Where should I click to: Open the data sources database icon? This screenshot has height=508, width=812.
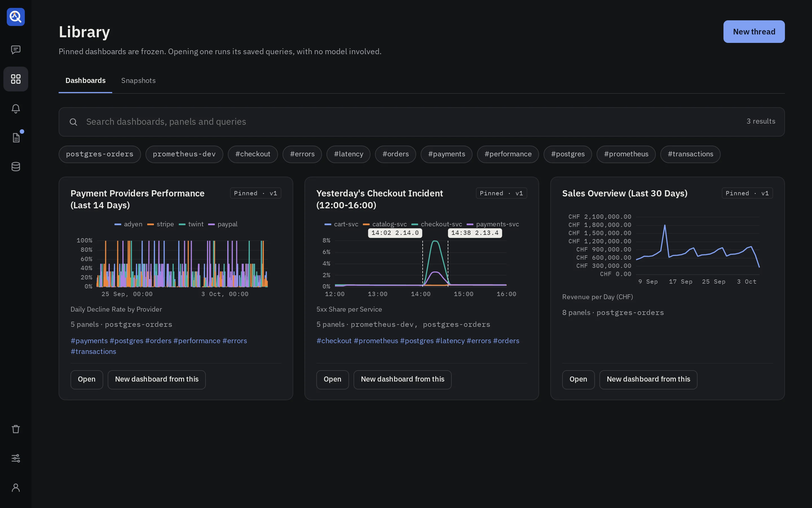tap(16, 167)
